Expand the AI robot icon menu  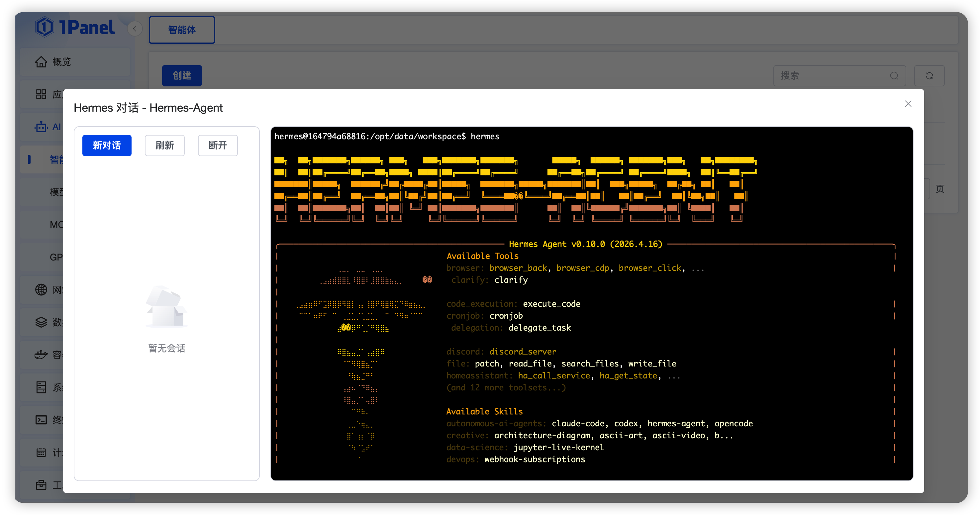(x=41, y=127)
